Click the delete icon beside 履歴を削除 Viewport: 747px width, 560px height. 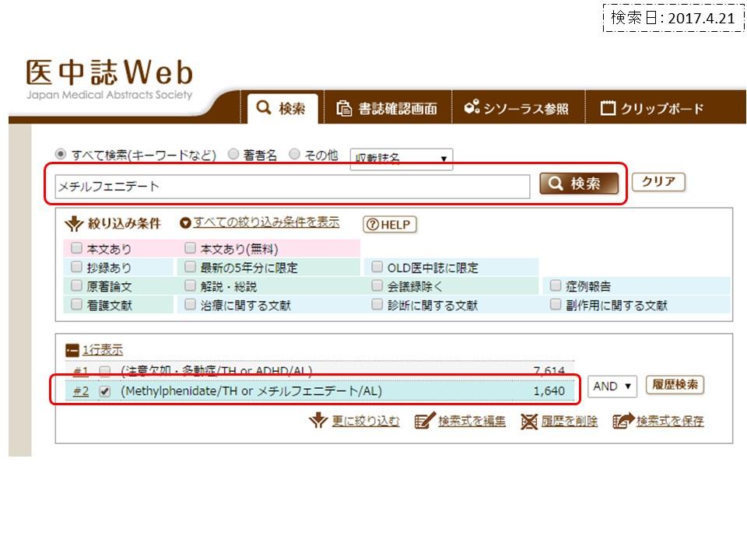click(x=529, y=421)
